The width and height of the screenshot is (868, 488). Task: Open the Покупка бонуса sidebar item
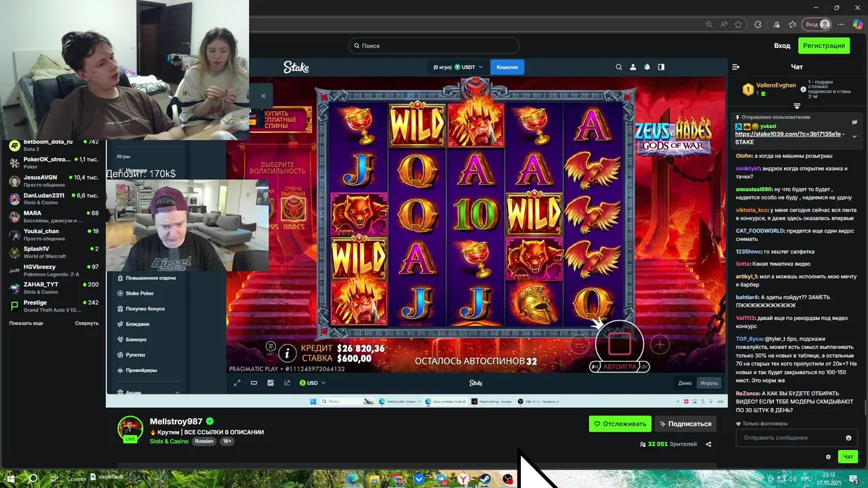point(145,308)
